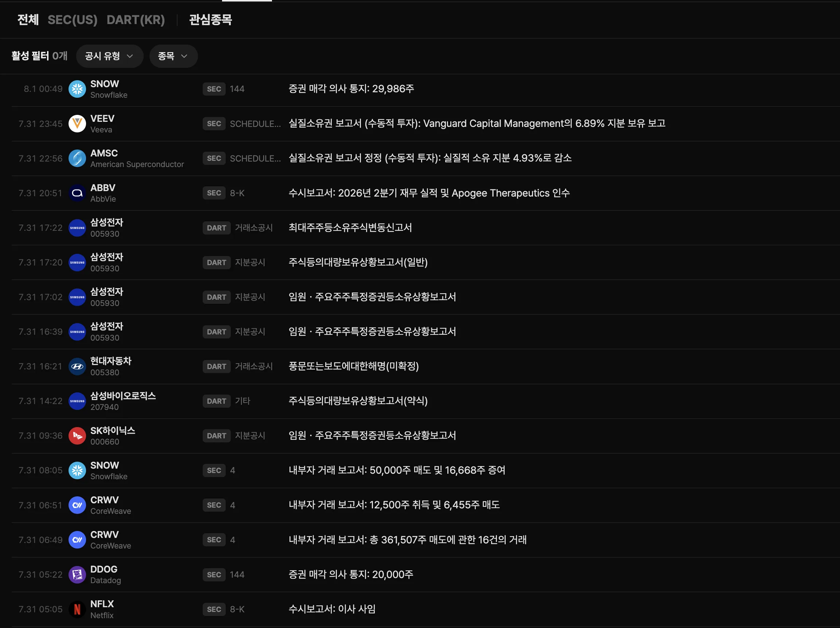Select the 삼성바이오로직스 stock name
This screenshot has width=840, height=628.
(123, 396)
